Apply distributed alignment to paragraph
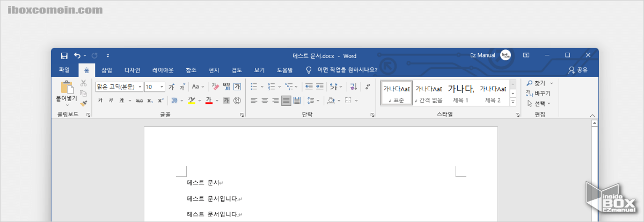 pyautogui.click(x=297, y=101)
